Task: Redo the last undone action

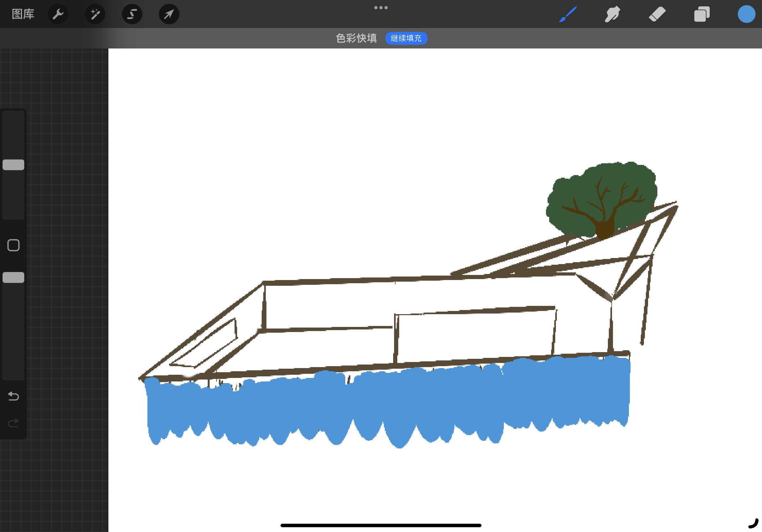Action: [x=13, y=423]
